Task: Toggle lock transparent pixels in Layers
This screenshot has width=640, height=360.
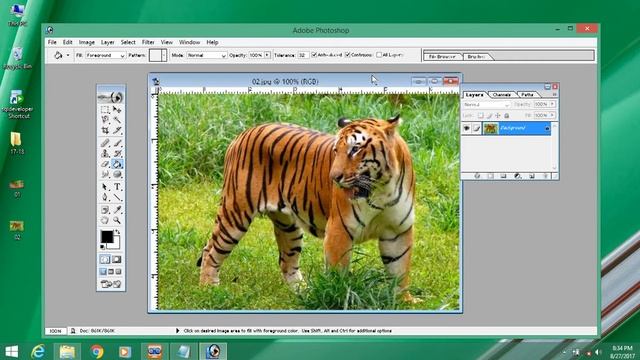Action: click(x=481, y=116)
